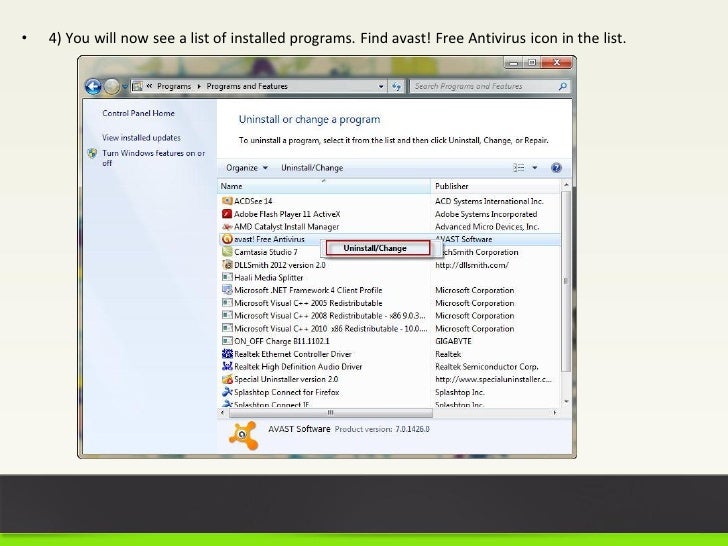Select Microsoft .NET Framework 4 Client Profile
728x546 pixels.
389,290
